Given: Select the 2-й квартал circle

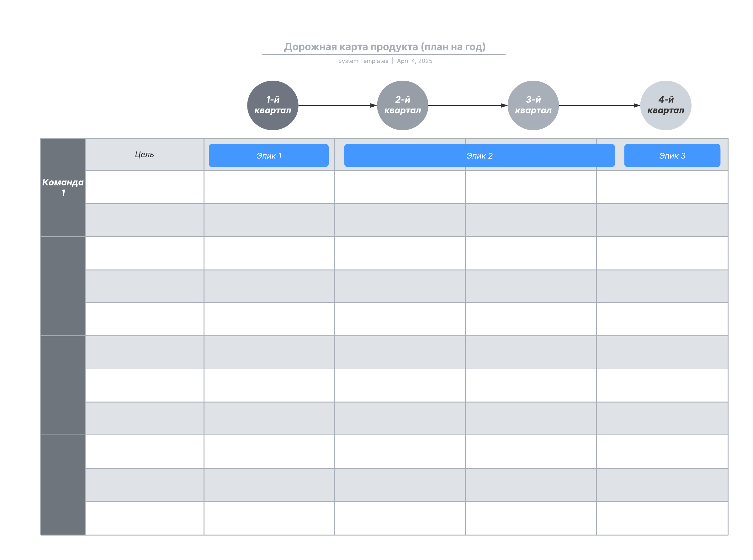Looking at the screenshot, I should point(402,105).
